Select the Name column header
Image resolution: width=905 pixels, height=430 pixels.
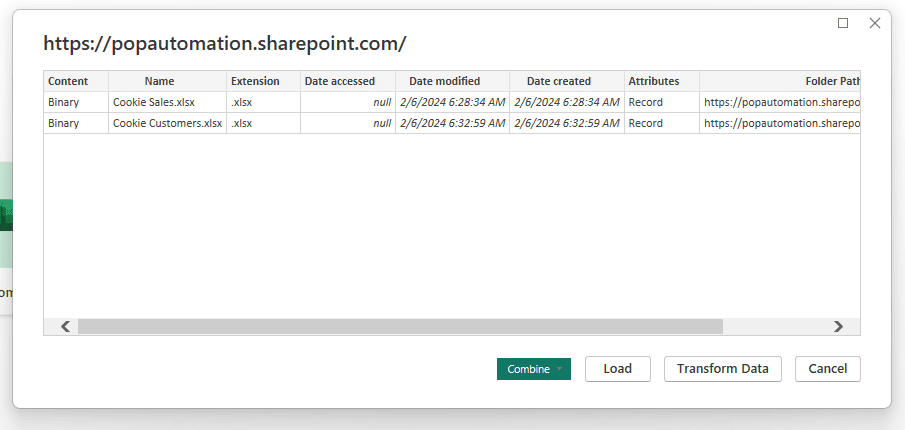point(159,81)
